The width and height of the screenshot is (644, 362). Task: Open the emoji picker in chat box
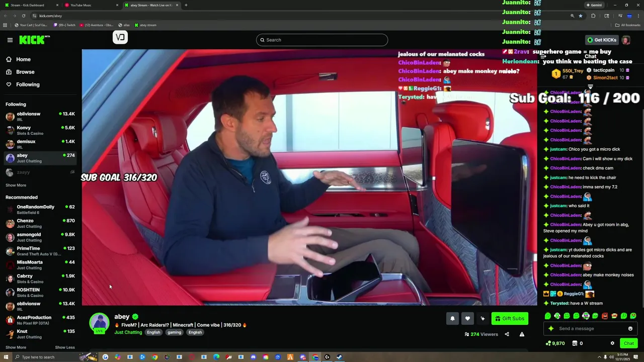630,328
